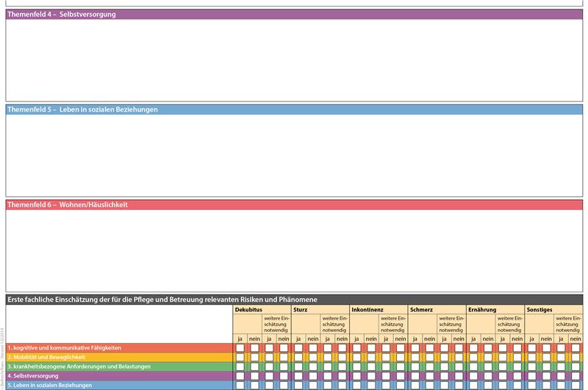Viewport: 588px width, 390px height.
Task: Tick first Inkontinenz 'ja' box in Selbstversorgung row
Action: (x=357, y=375)
